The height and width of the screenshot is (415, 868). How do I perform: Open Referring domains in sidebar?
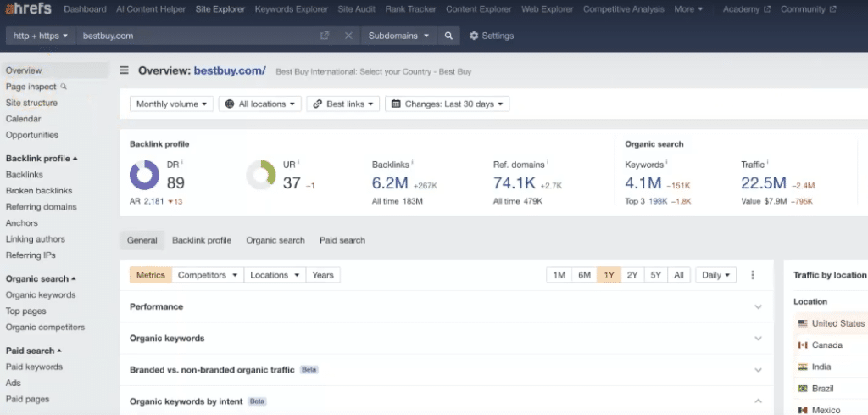[41, 207]
